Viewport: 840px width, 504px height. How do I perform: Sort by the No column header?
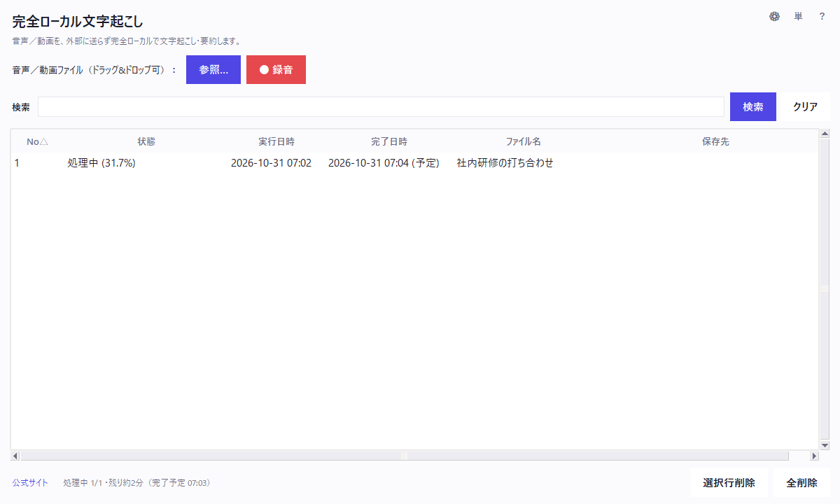37,141
